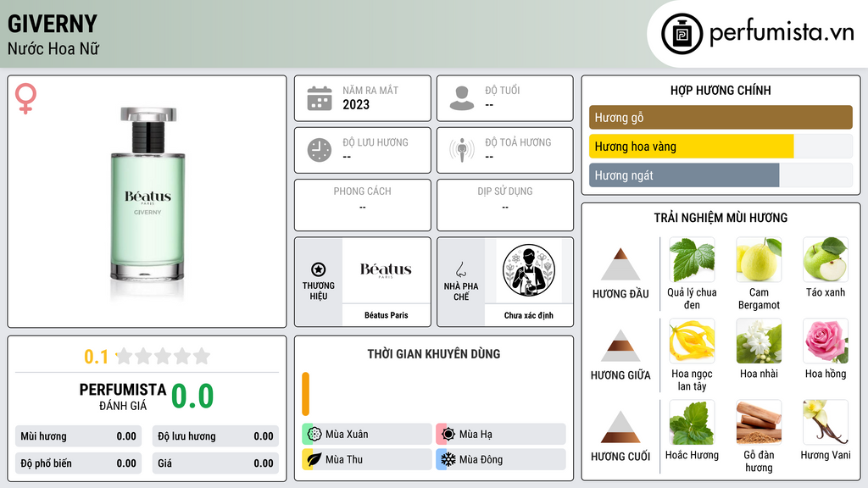
Task: Click the Mùa Xuân season button
Action: [367, 435]
